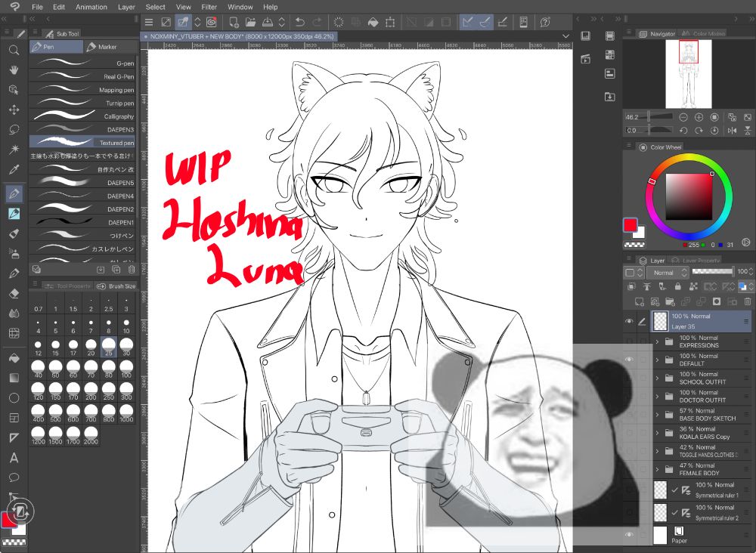Select the Turnip pen brush
The width and height of the screenshot is (756, 553).
(83, 103)
